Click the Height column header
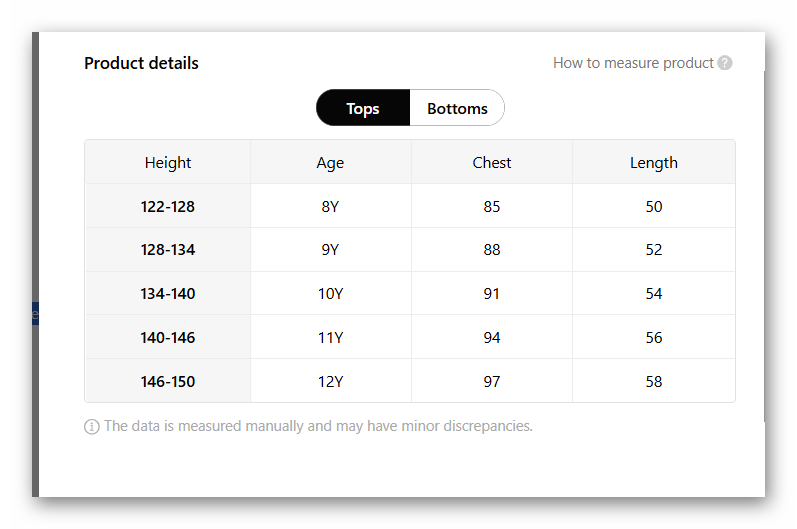797x529 pixels. click(x=168, y=163)
